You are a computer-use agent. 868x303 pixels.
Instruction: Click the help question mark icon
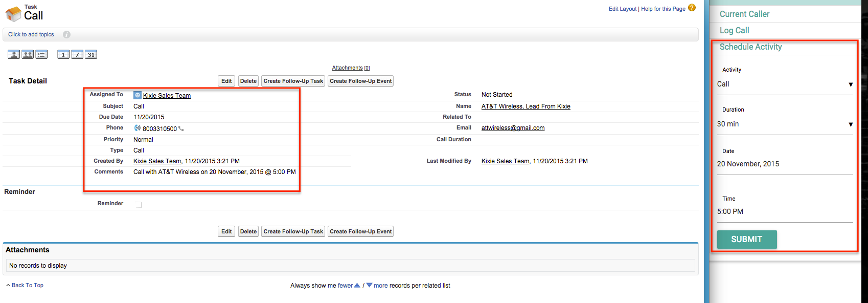point(692,8)
